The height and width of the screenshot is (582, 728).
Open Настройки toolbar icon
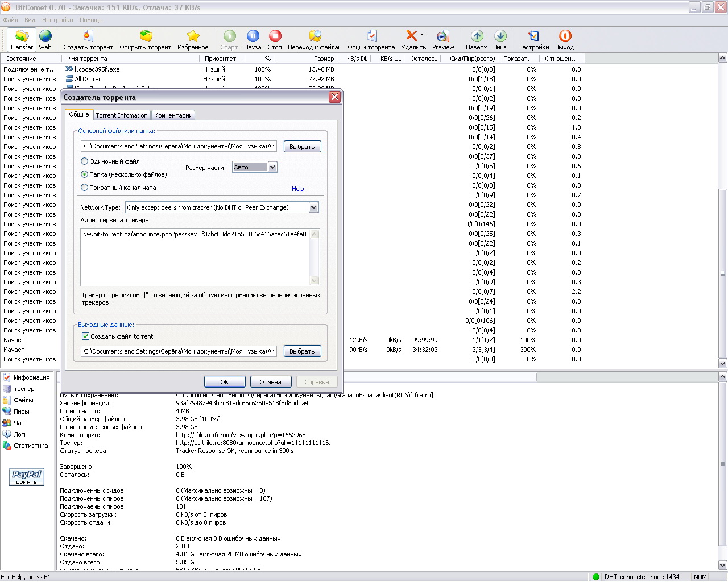tap(533, 40)
